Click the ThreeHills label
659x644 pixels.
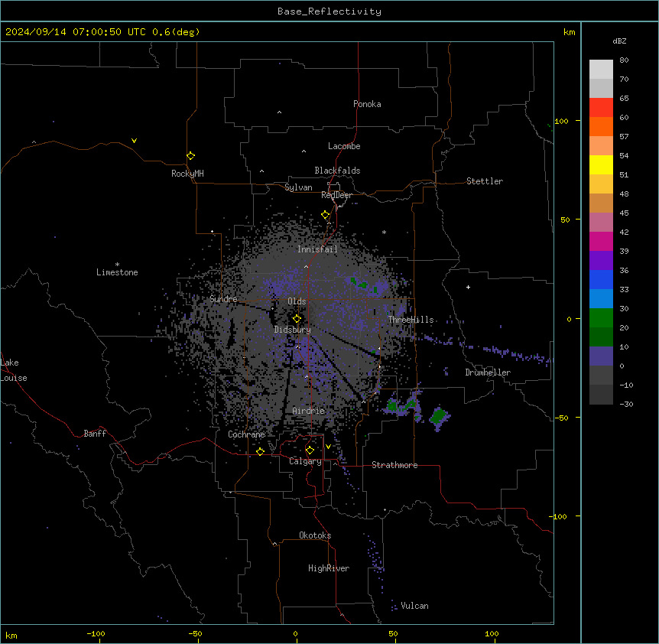coord(411,320)
